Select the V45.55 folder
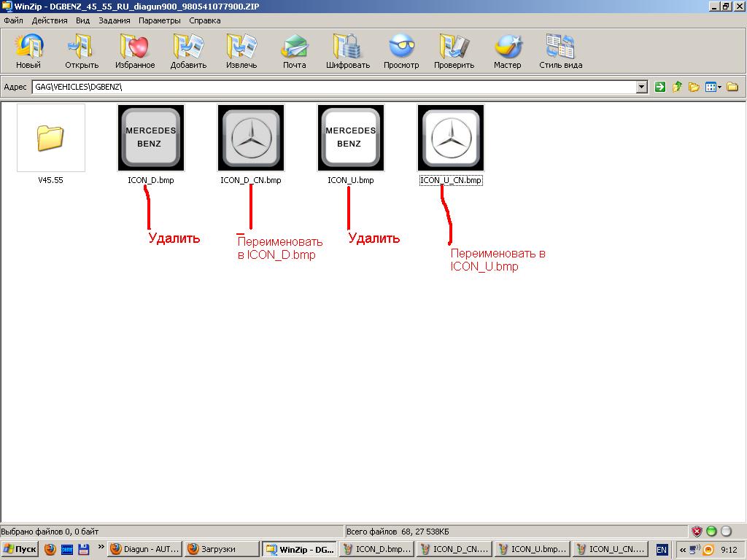The image size is (747, 560). 51,138
